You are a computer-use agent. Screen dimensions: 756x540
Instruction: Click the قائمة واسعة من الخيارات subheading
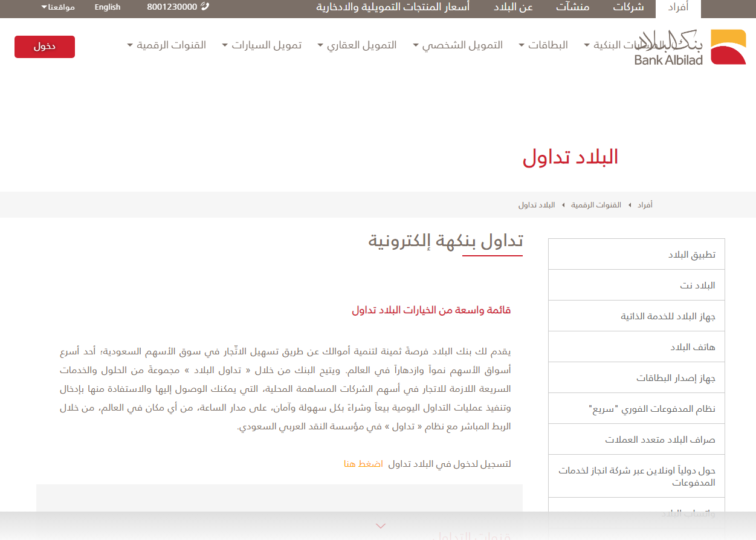point(431,310)
